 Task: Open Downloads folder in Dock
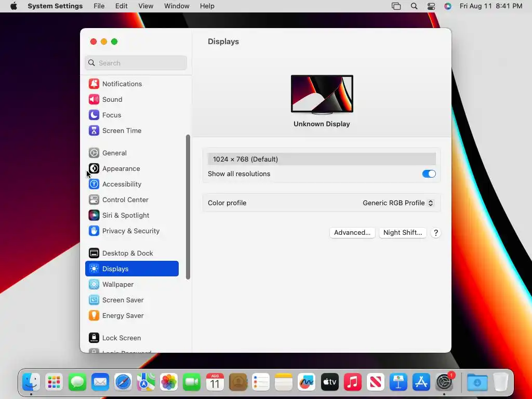477,382
